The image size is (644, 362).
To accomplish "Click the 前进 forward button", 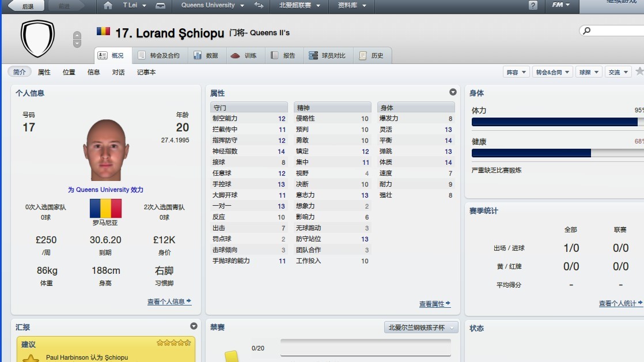I will point(66,6).
